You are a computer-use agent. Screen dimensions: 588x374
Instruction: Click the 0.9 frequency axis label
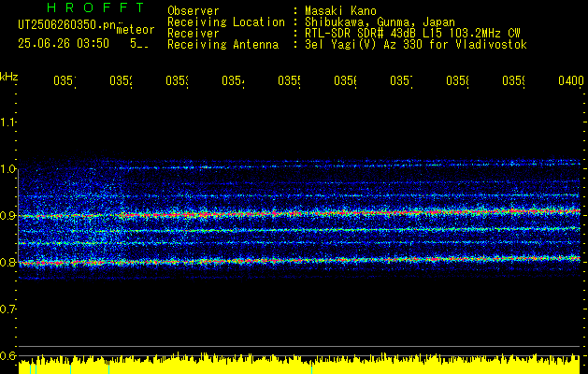[x=7, y=216]
